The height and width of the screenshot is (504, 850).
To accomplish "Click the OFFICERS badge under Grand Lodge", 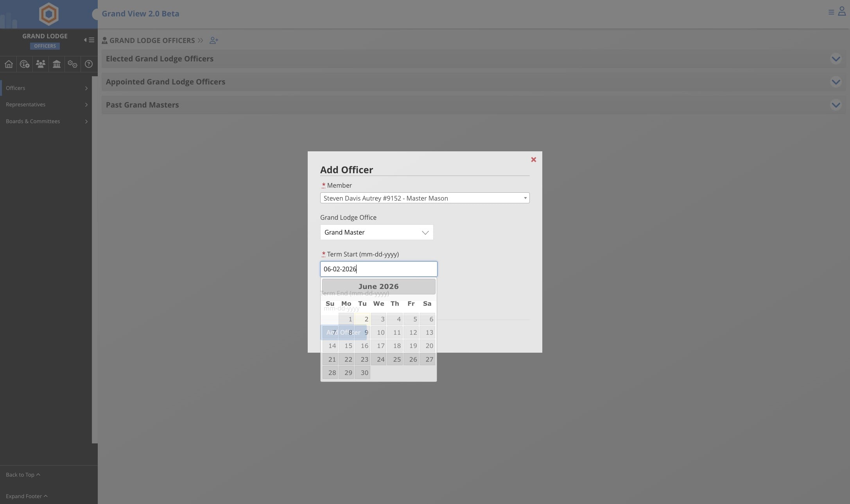I will point(45,46).
